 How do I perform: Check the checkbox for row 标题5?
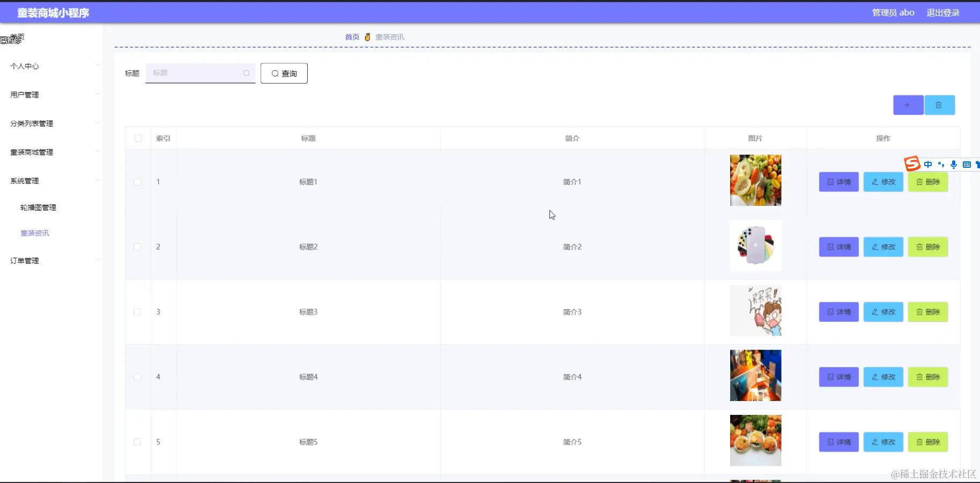pos(137,442)
